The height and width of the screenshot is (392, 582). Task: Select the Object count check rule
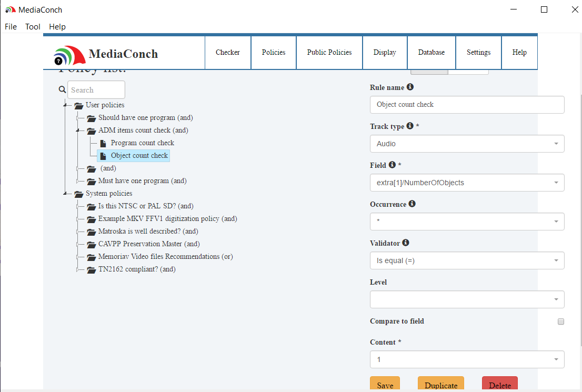[x=139, y=156]
